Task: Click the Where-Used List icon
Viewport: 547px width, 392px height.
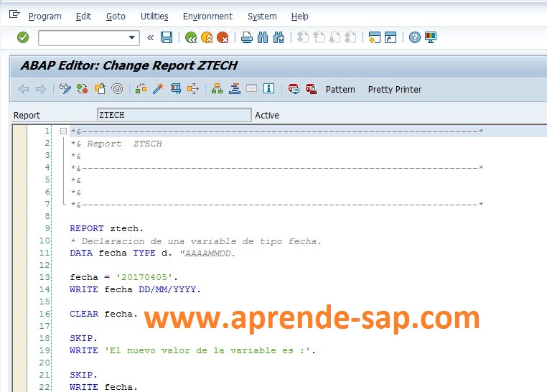Action: [x=193, y=89]
